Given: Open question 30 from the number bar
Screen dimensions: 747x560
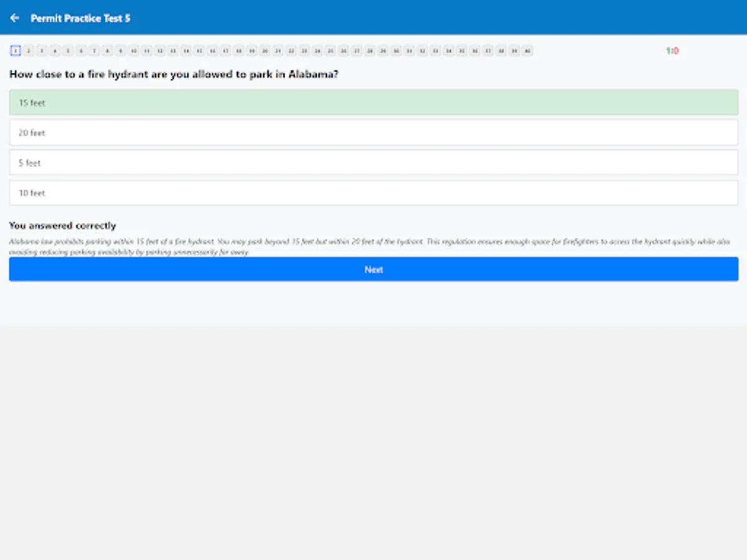Looking at the screenshot, I should (396, 50).
